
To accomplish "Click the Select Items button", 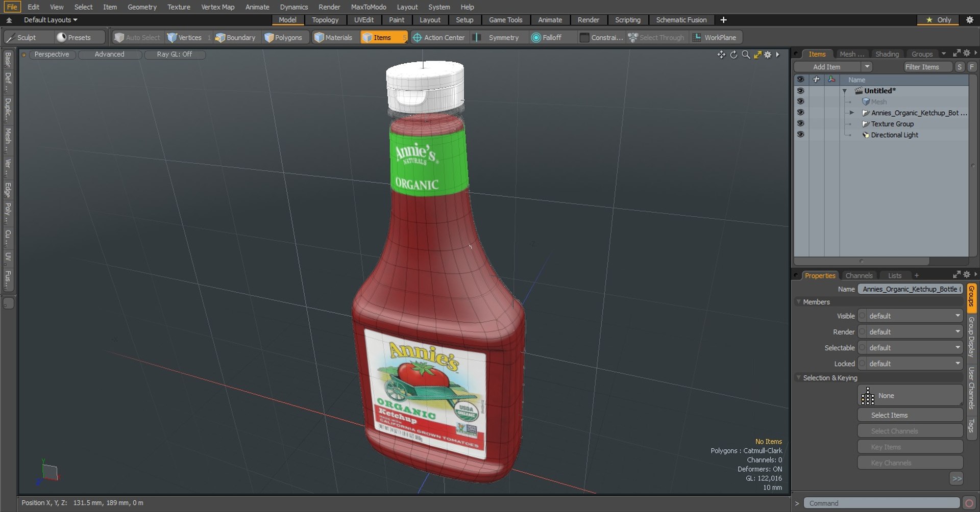I will [x=910, y=415].
